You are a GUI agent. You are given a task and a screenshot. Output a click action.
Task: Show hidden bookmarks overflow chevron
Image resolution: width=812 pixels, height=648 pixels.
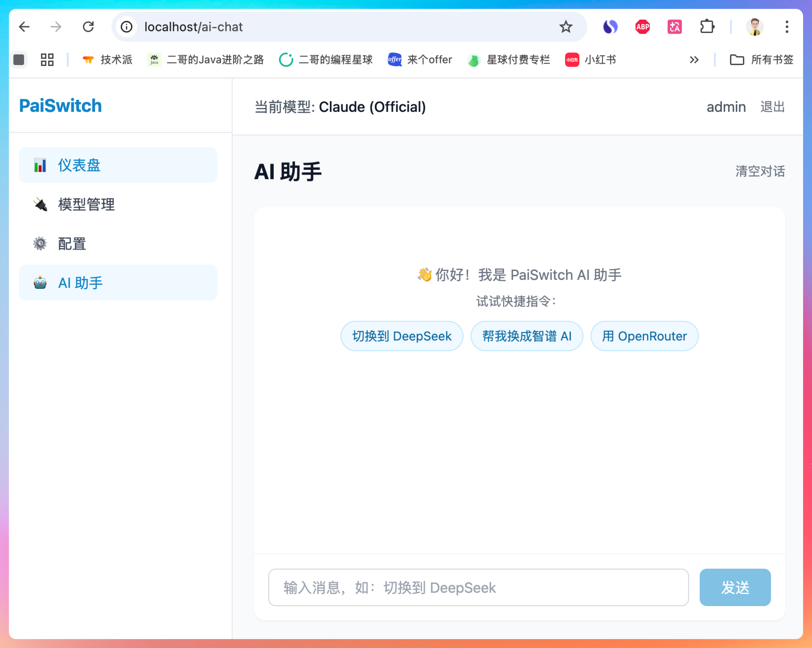click(694, 59)
